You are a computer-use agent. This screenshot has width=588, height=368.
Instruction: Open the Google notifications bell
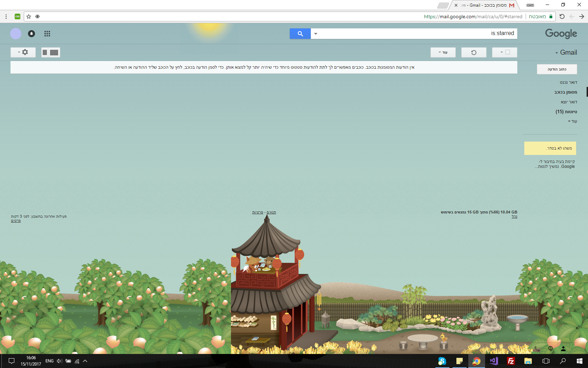click(31, 34)
